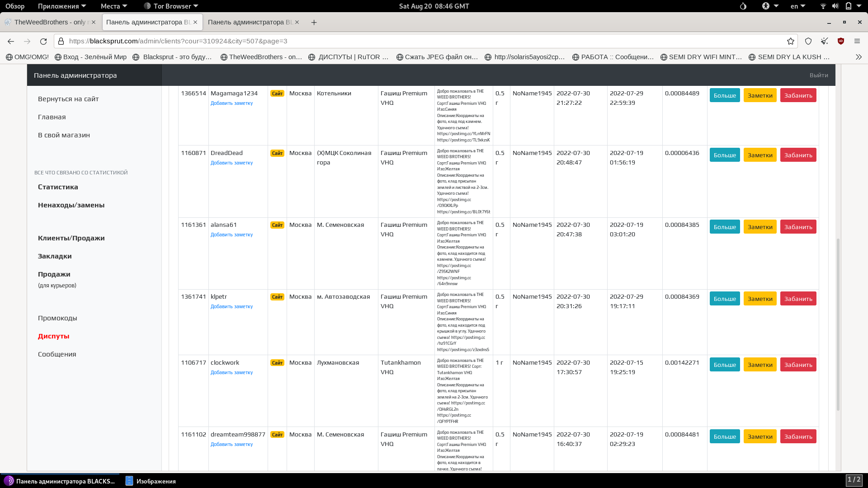Click into the URL address bar

[425, 41]
